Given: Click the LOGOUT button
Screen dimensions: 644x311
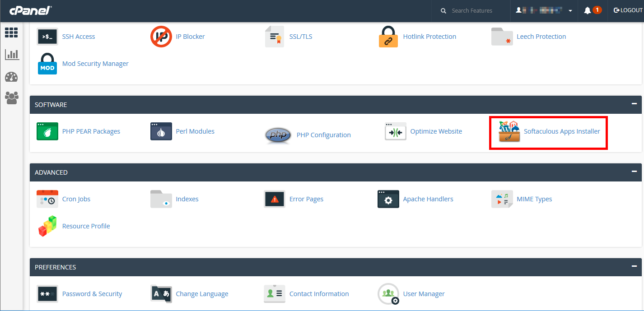Looking at the screenshot, I should 628,10.
